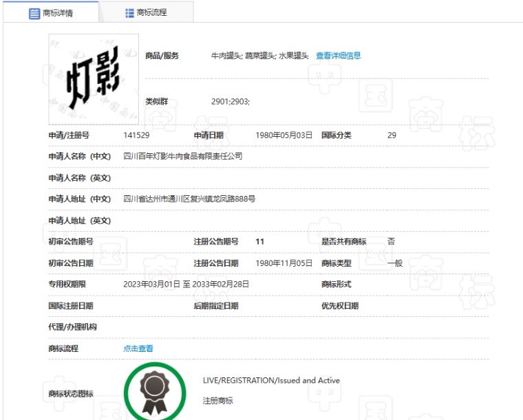Click the international class value 29

(392, 135)
